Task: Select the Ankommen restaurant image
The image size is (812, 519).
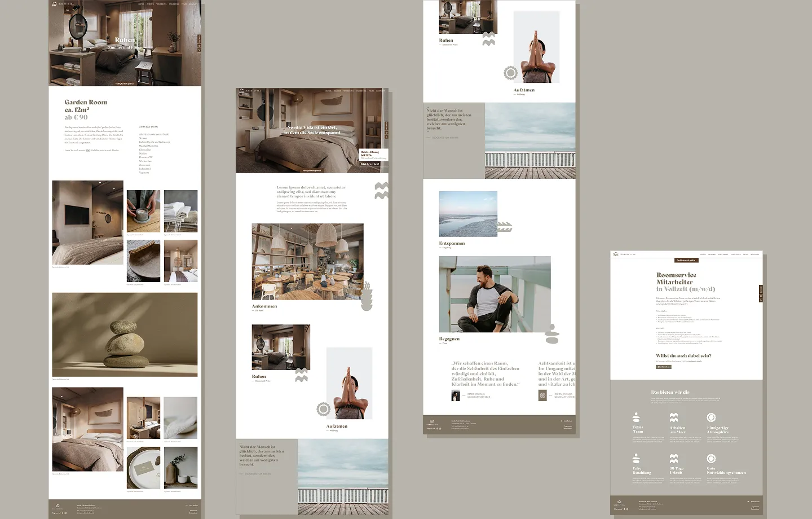Action: coord(307,261)
